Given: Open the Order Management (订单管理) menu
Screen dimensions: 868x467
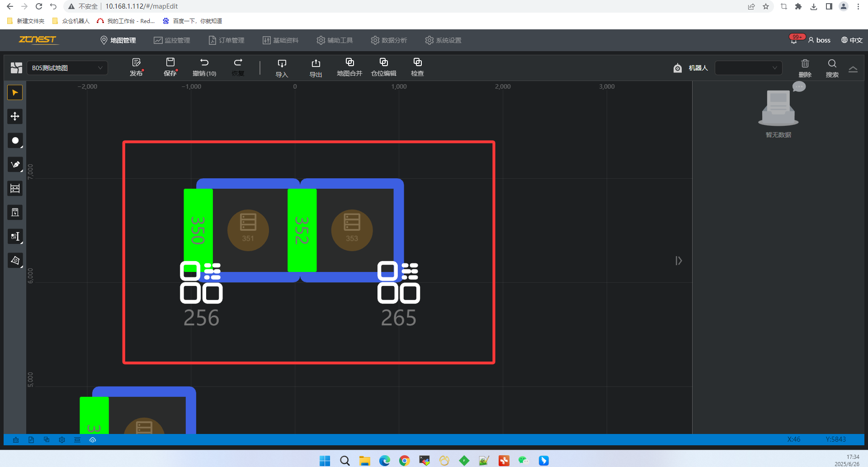Looking at the screenshot, I should (x=226, y=40).
